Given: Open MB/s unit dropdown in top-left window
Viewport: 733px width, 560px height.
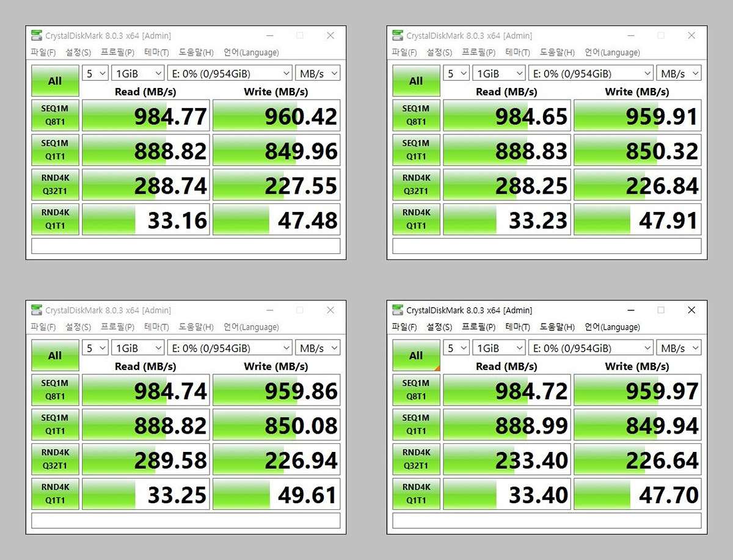Looking at the screenshot, I should [x=318, y=73].
